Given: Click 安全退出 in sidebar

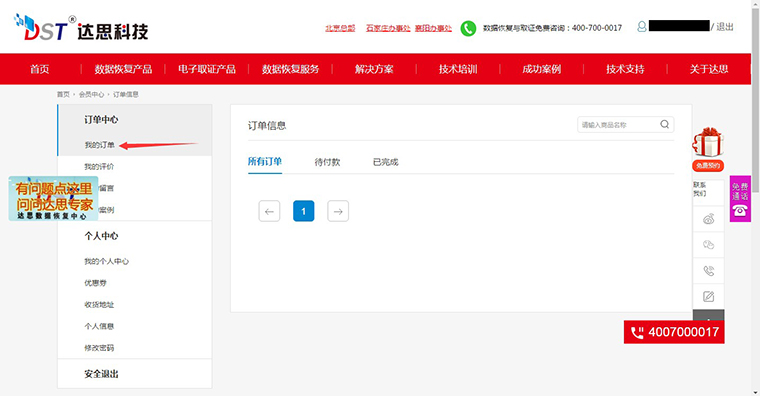Looking at the screenshot, I should 101,374.
